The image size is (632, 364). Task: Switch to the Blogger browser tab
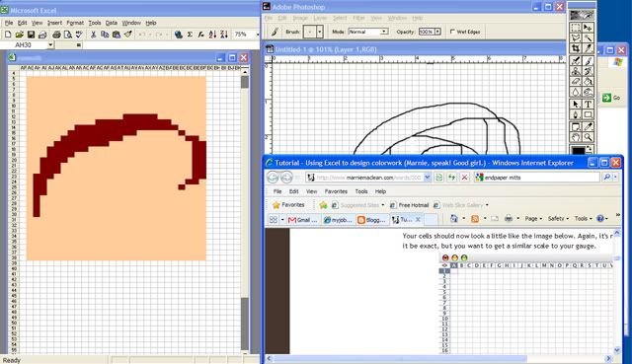pos(371,220)
